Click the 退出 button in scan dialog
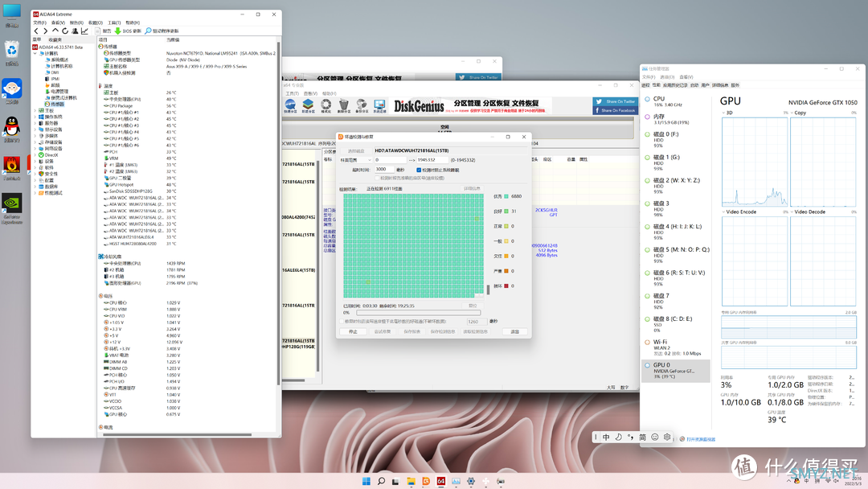The image size is (868, 489). [x=515, y=331]
